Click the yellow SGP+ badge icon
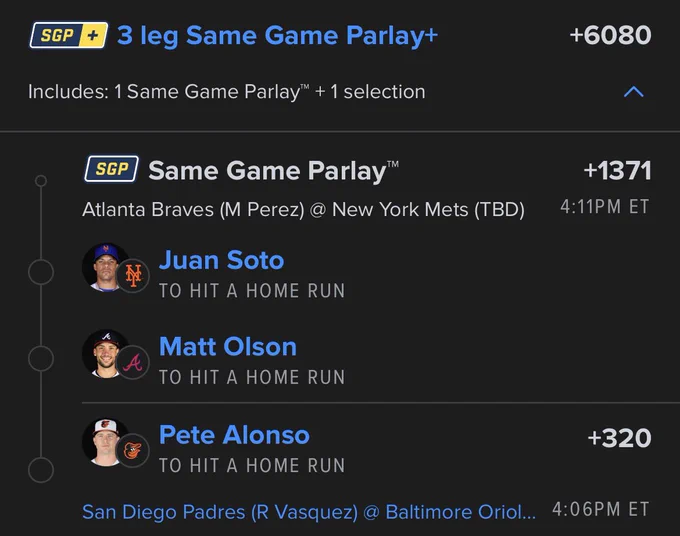The image size is (680, 536). [x=69, y=35]
